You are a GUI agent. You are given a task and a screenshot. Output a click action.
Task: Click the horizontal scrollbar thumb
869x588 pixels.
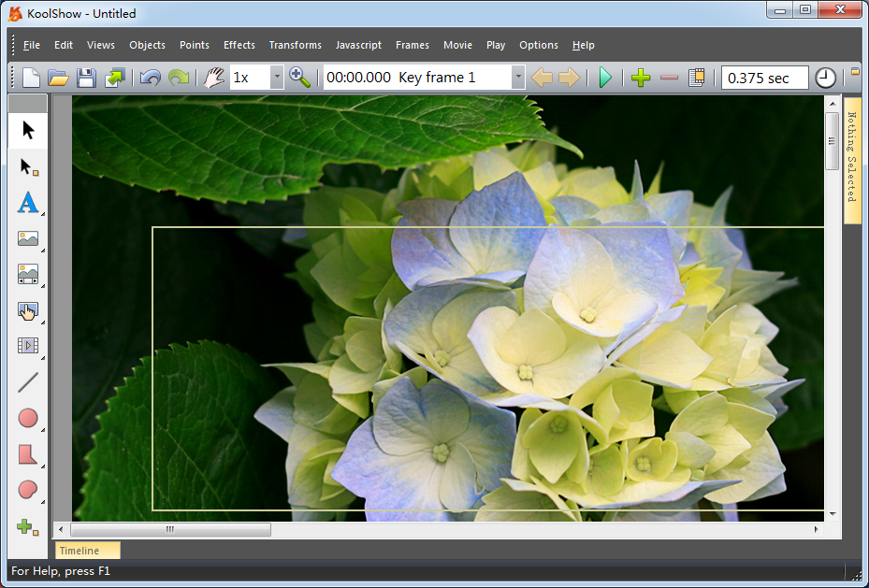(170, 529)
